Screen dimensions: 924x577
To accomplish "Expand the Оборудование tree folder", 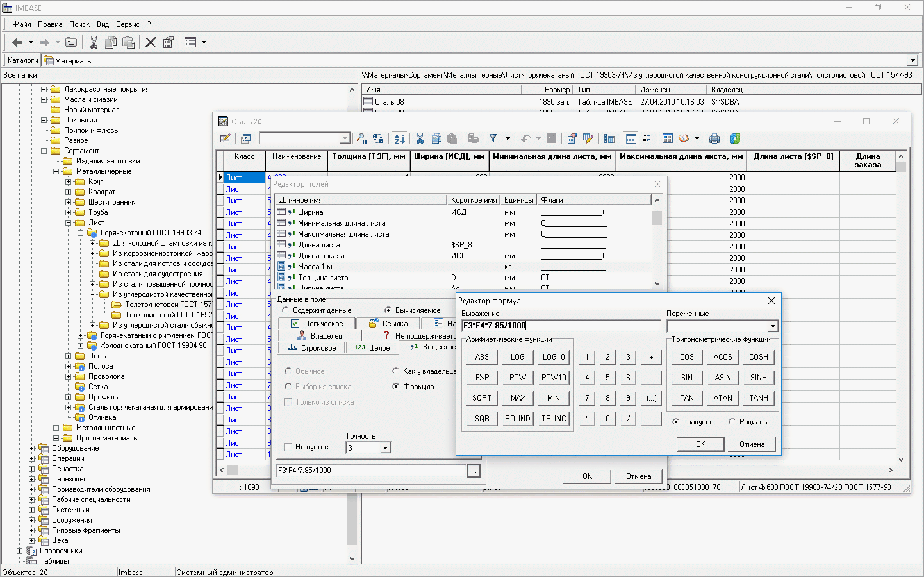I will [x=32, y=448].
